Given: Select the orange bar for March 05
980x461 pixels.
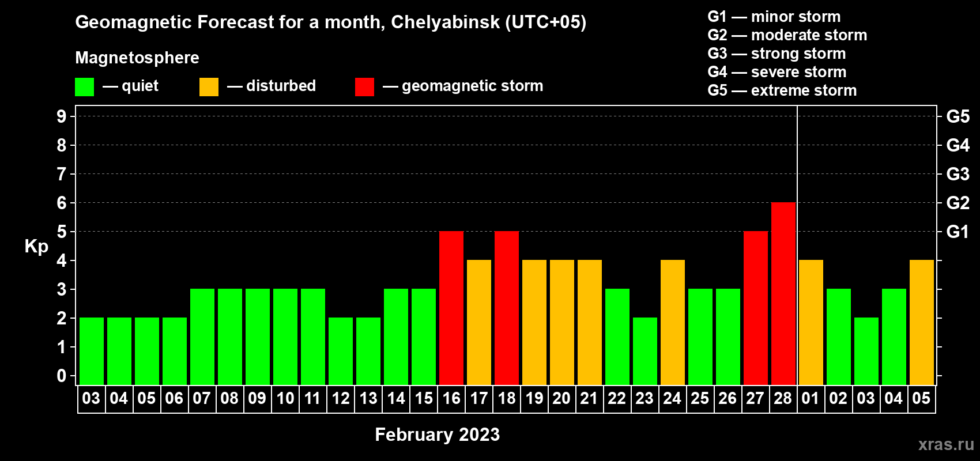Looking at the screenshot, I should coord(922,323).
